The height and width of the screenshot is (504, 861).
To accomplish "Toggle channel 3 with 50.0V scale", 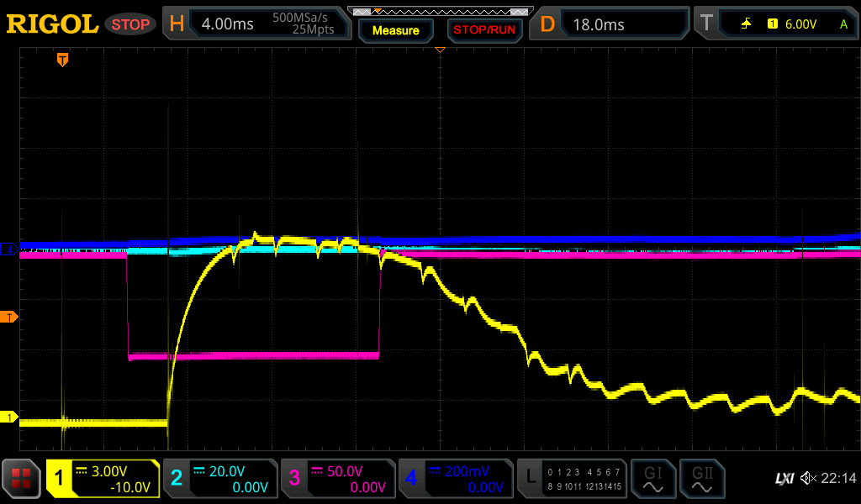I will (x=338, y=479).
